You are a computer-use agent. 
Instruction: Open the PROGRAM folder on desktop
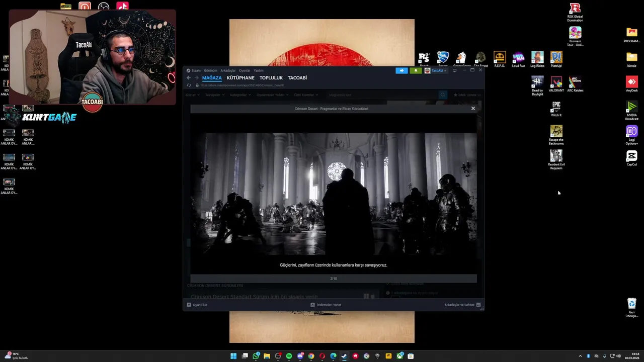pyautogui.click(x=631, y=35)
